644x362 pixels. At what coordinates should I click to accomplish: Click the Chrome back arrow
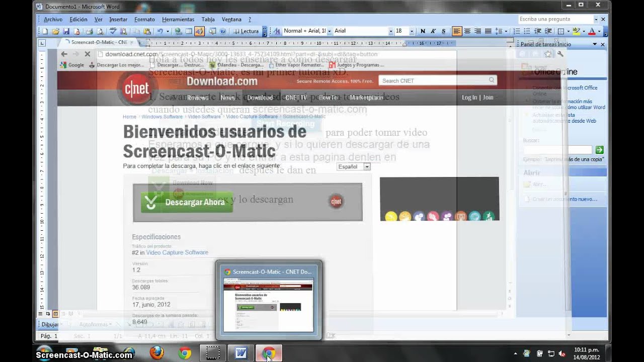[64, 54]
